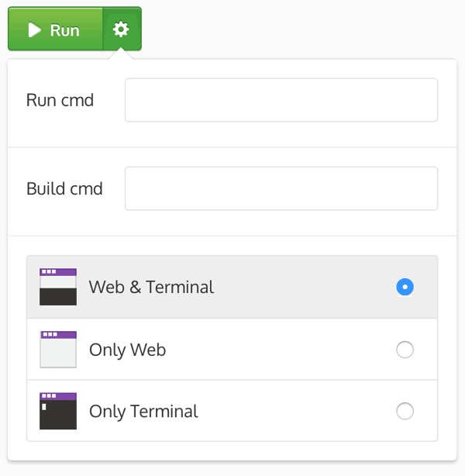This screenshot has width=465, height=476.
Task: Focus the Run cmd text field
Action: click(x=281, y=100)
